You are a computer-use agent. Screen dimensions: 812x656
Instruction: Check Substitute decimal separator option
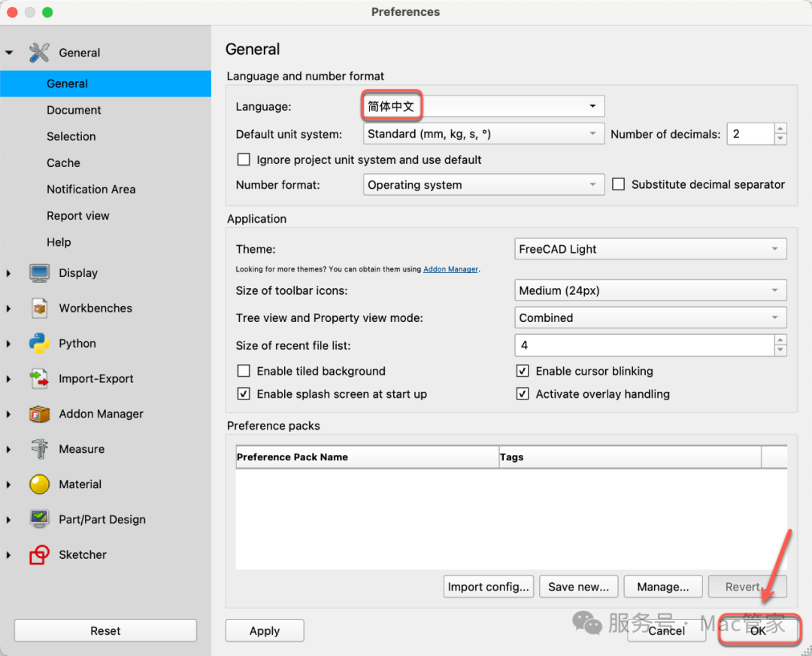pyautogui.click(x=618, y=184)
